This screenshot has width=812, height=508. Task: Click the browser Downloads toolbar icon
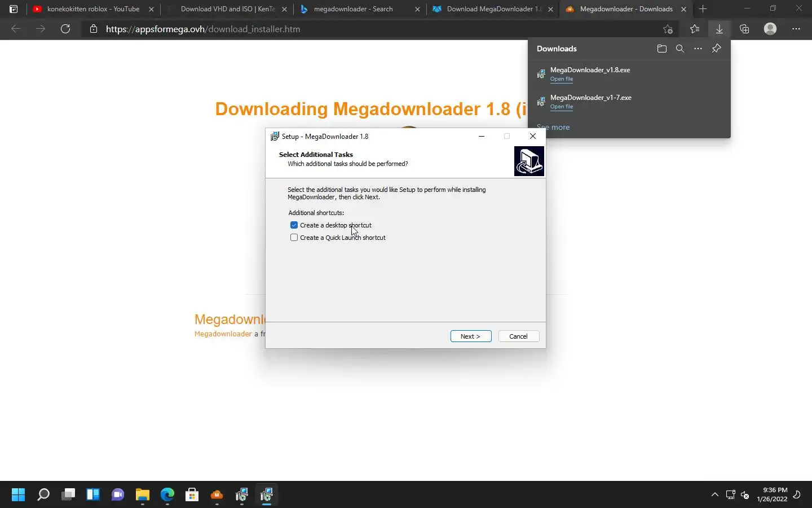click(x=720, y=29)
